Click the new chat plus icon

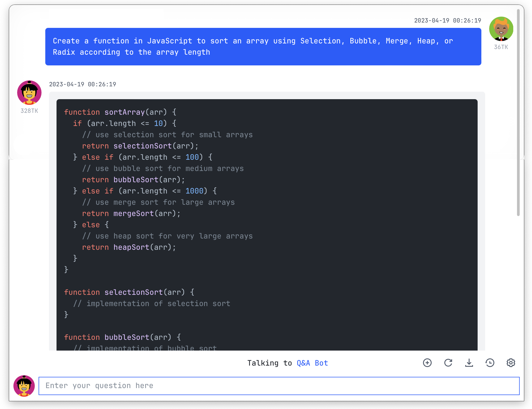[x=427, y=363]
